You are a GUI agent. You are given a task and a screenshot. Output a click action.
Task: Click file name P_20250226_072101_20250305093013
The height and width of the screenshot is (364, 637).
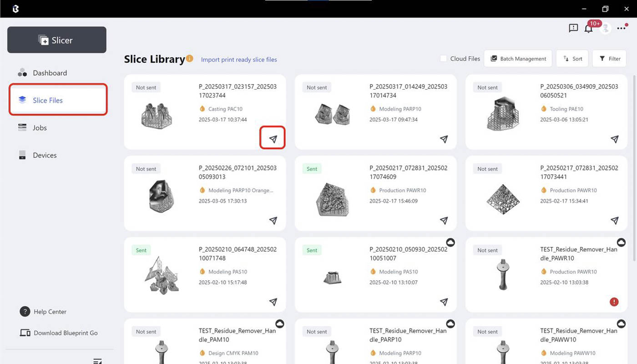tap(238, 172)
